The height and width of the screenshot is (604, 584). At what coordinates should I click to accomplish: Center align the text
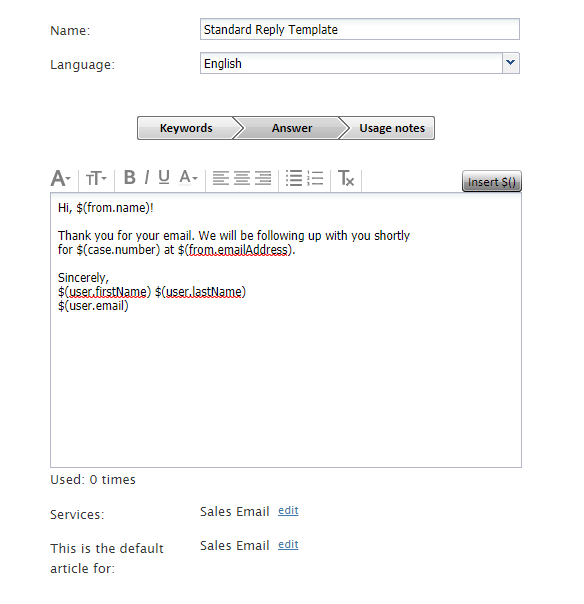point(242,178)
